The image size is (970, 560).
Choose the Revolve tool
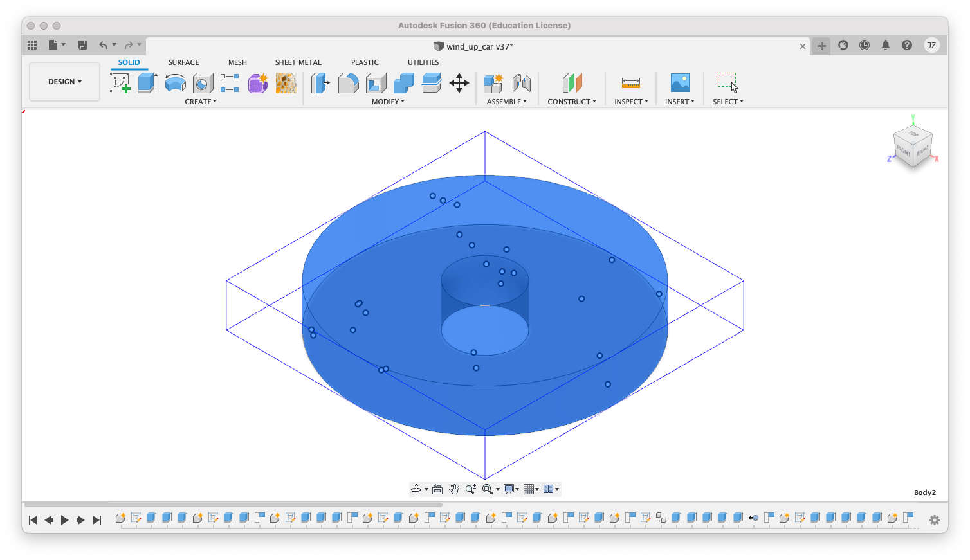[x=175, y=83]
